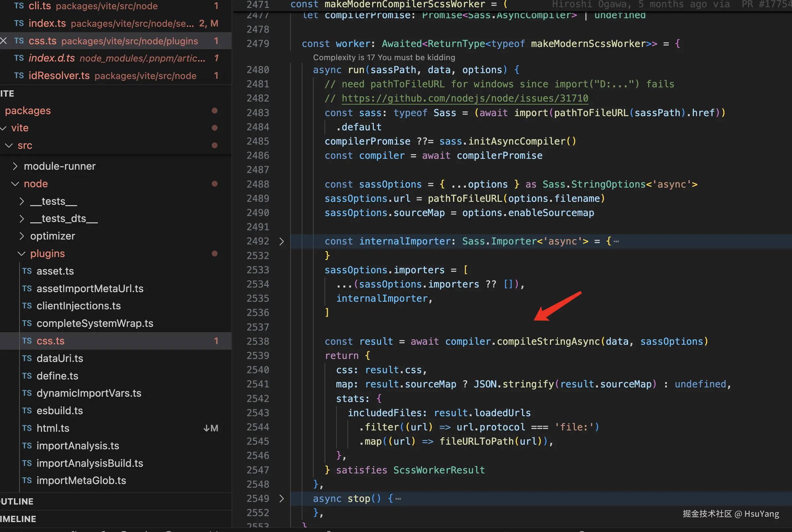
Task: Unfold the async stop() block
Action: [281, 498]
